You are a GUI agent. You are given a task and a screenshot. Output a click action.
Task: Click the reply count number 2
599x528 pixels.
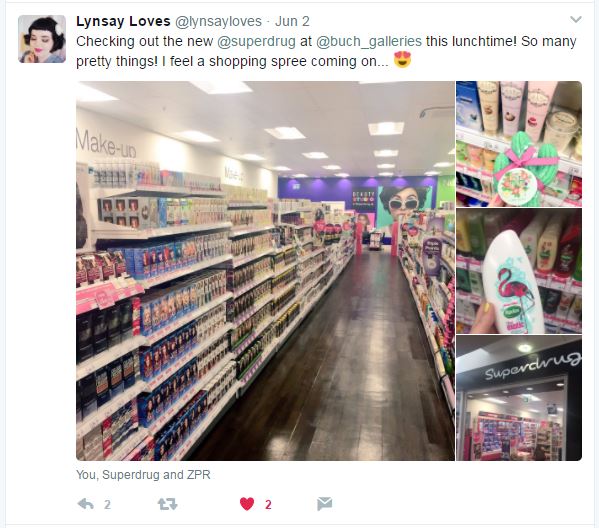point(107,505)
